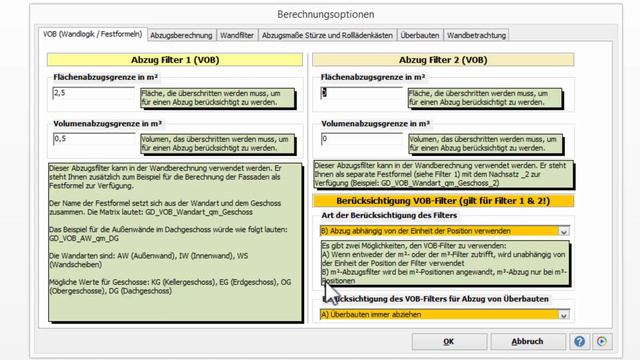Screen dimensions: 640x360
Task: Open the Überbauten immer abziehen dropdown
Action: [x=444, y=315]
